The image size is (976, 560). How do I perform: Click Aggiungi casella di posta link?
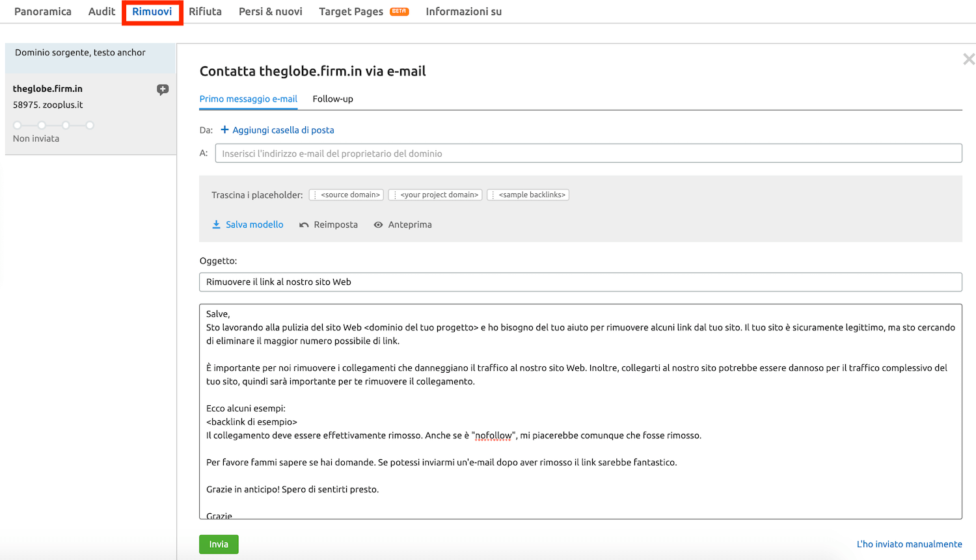click(x=283, y=130)
